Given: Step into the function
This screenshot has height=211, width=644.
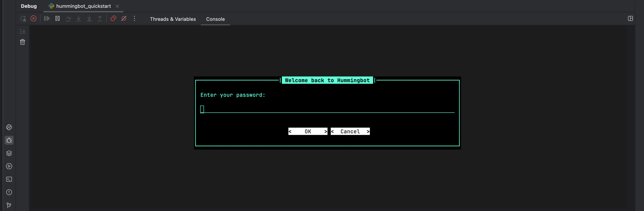Looking at the screenshot, I should [79, 19].
